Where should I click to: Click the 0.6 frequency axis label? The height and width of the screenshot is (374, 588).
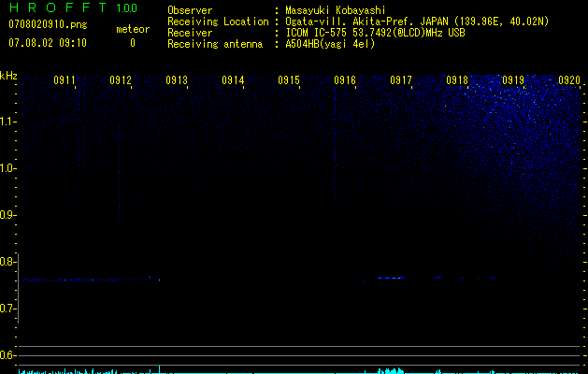point(7,355)
